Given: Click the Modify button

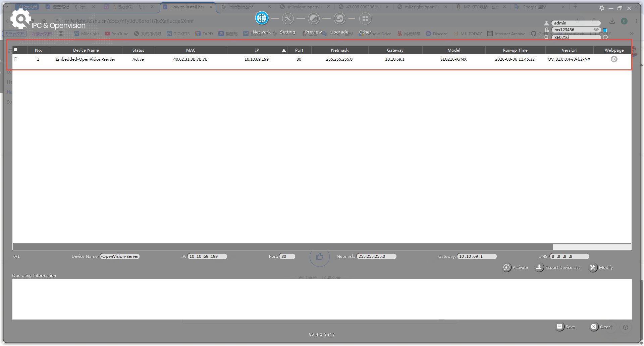Looking at the screenshot, I should (x=601, y=268).
